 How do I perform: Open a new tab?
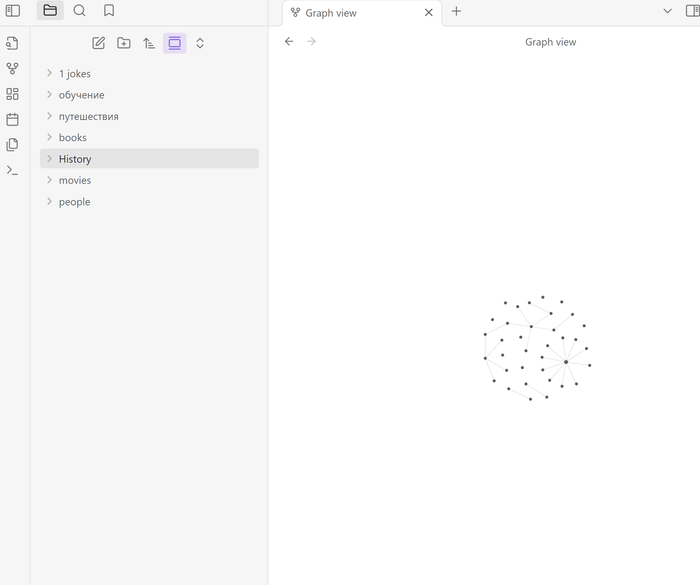click(x=456, y=11)
